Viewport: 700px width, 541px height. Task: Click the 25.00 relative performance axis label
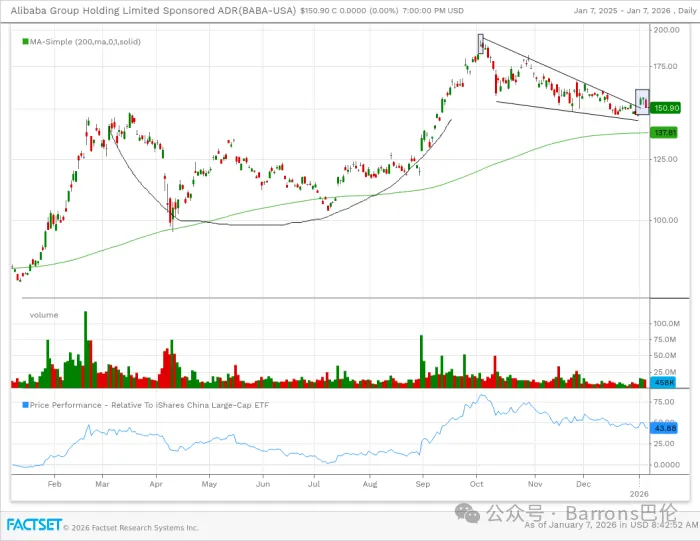(664, 444)
